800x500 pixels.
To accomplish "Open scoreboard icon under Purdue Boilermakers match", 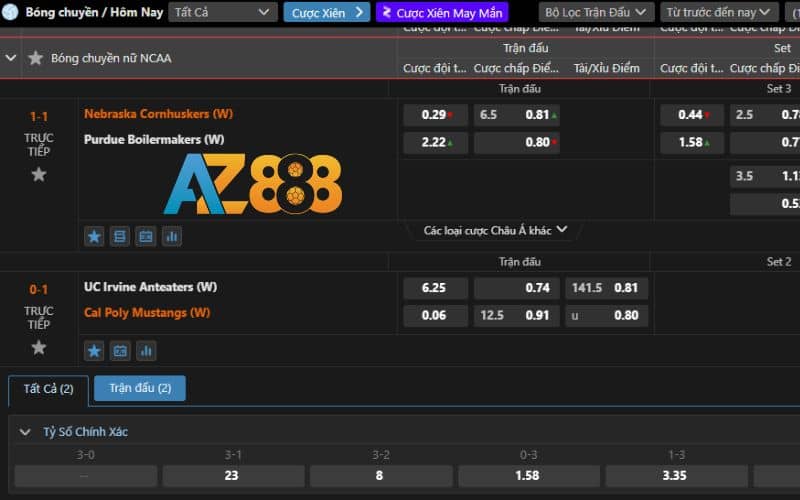I will coord(146,236).
